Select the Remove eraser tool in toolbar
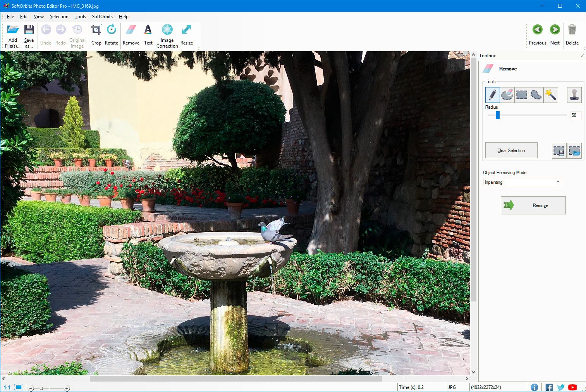The width and height of the screenshot is (586, 392). [131, 35]
